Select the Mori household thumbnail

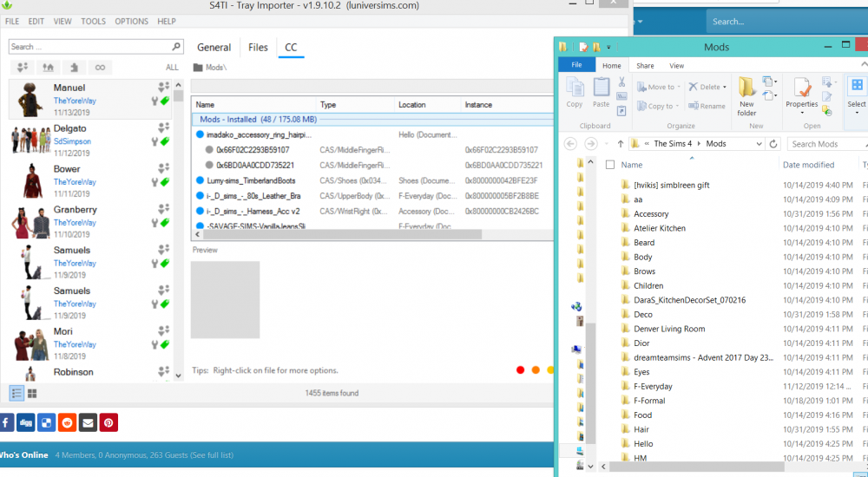30,343
